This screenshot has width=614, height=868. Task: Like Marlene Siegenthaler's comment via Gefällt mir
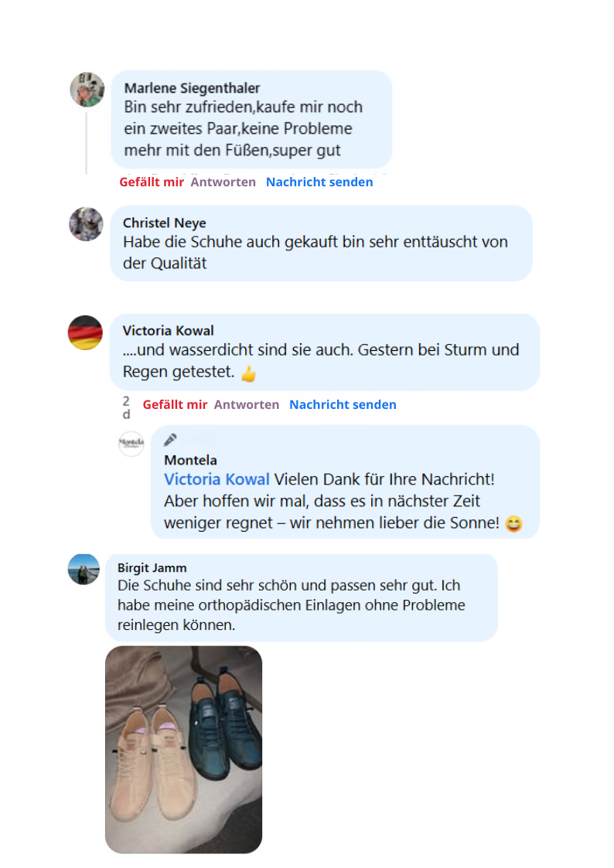[x=151, y=182]
